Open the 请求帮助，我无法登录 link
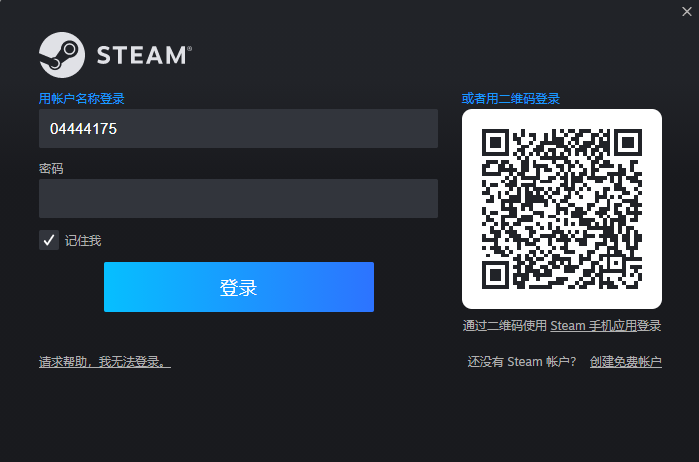 (105, 362)
